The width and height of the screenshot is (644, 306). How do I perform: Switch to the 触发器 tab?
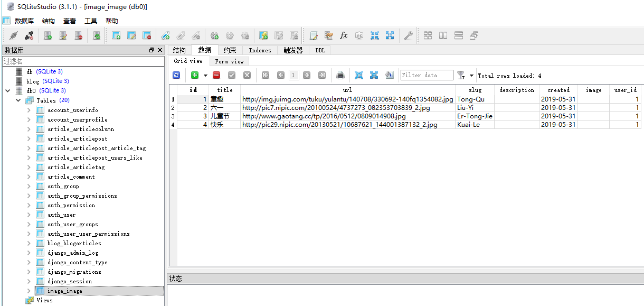293,50
